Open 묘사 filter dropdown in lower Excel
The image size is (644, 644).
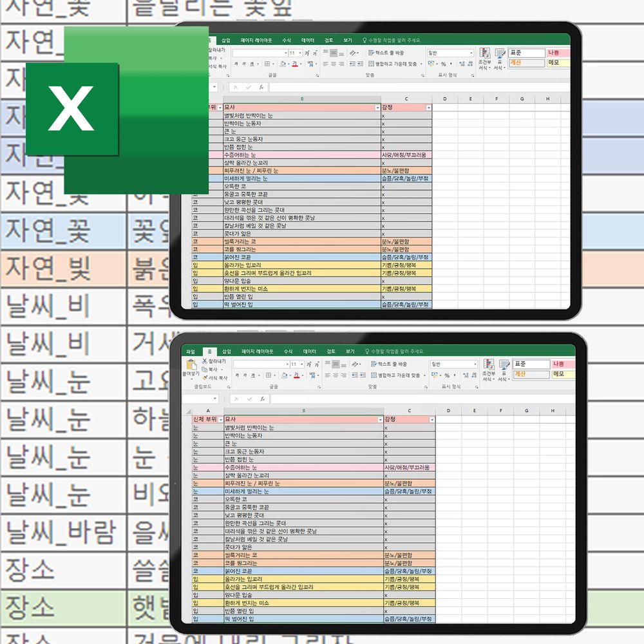(x=380, y=420)
